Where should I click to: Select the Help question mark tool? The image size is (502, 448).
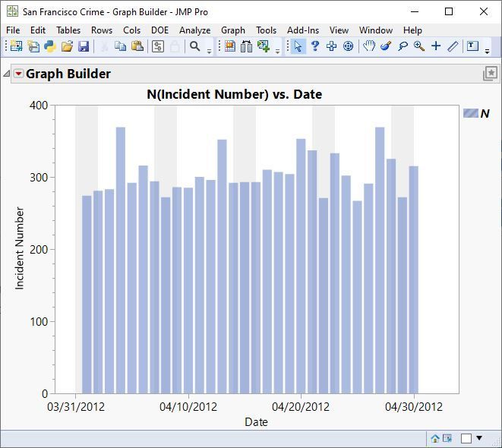(x=315, y=46)
